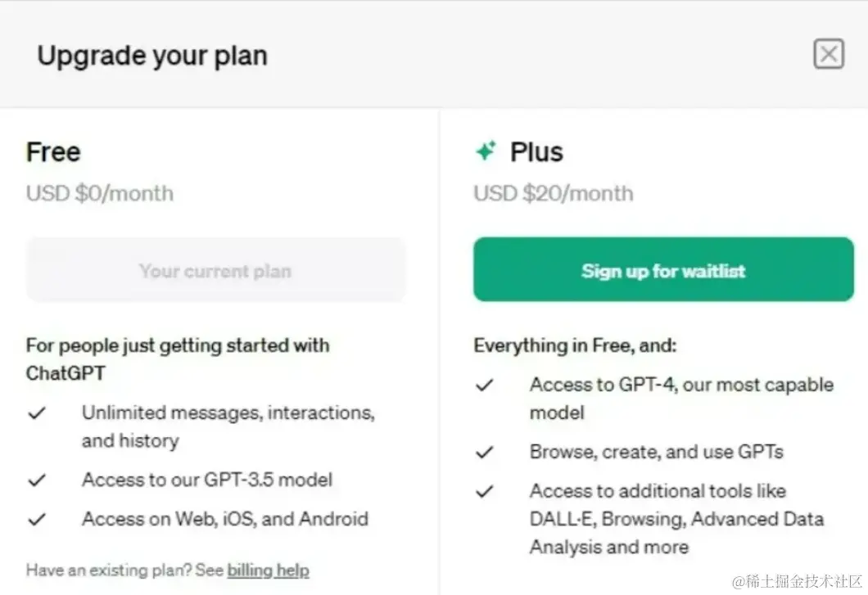Click checkmark next to GPT-4 access
This screenshot has width=868, height=595.
pos(485,385)
